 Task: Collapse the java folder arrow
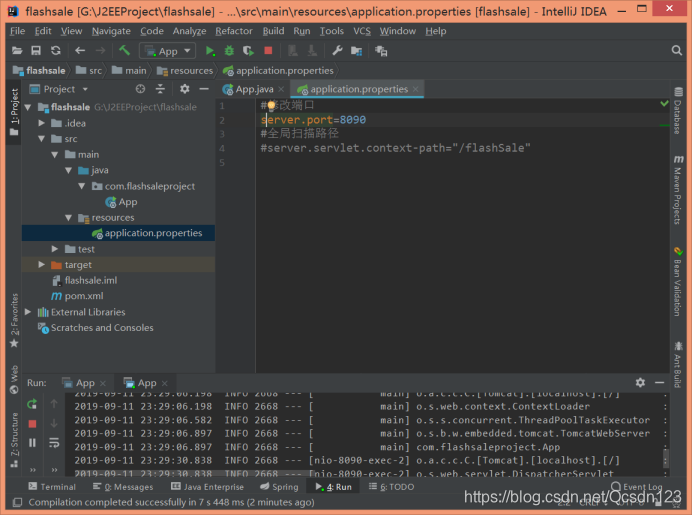(68, 170)
